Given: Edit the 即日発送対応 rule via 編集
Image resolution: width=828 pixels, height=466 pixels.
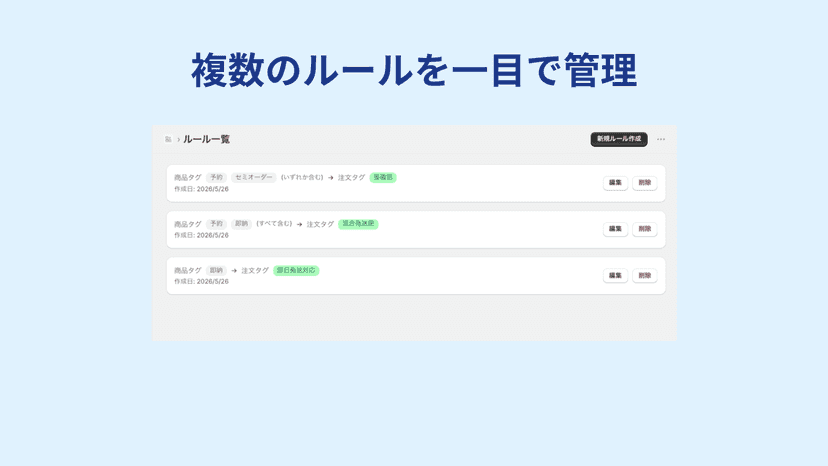Looking at the screenshot, I should pyautogui.click(x=615, y=275).
